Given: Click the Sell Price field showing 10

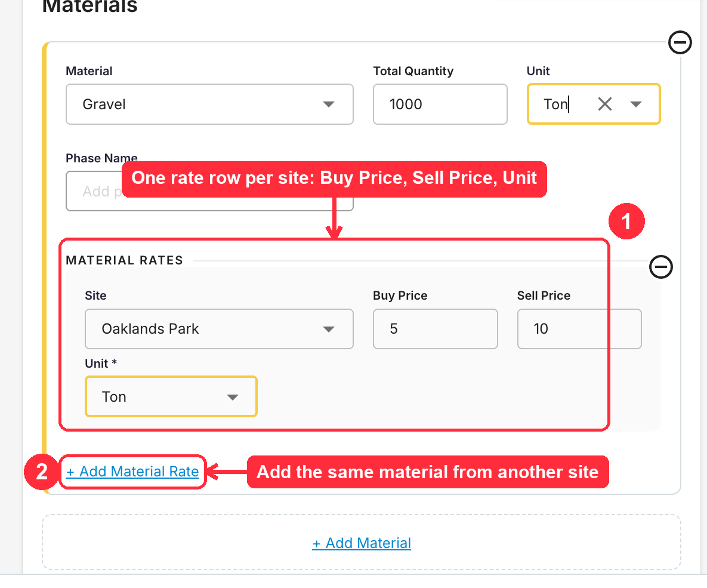Looking at the screenshot, I should [x=579, y=329].
